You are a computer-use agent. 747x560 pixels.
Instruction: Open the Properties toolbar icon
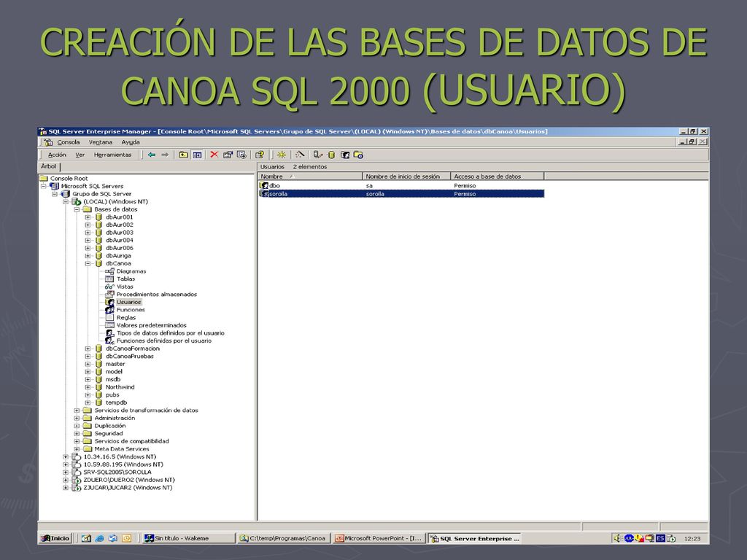coord(228,155)
